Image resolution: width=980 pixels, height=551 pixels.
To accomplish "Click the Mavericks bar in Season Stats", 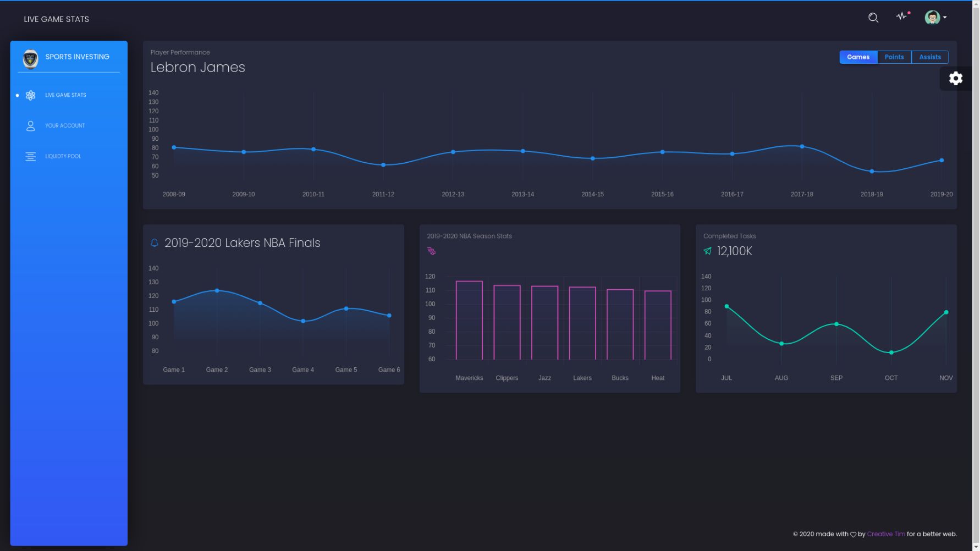I will [x=469, y=320].
